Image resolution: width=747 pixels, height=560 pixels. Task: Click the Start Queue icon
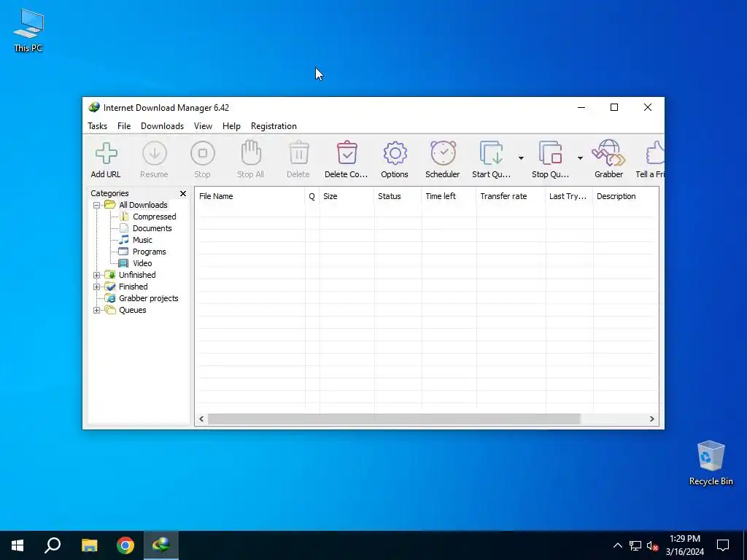pyautogui.click(x=491, y=153)
